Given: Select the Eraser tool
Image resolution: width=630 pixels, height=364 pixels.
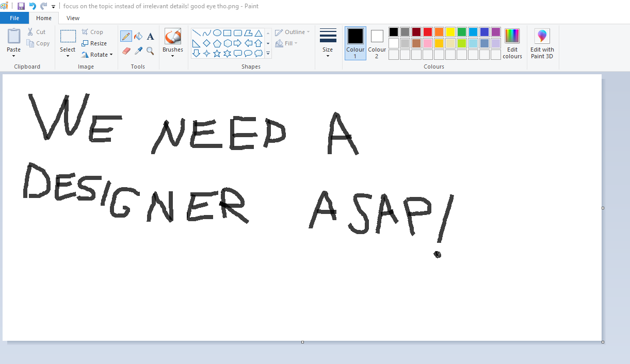Looking at the screenshot, I should point(126,51).
